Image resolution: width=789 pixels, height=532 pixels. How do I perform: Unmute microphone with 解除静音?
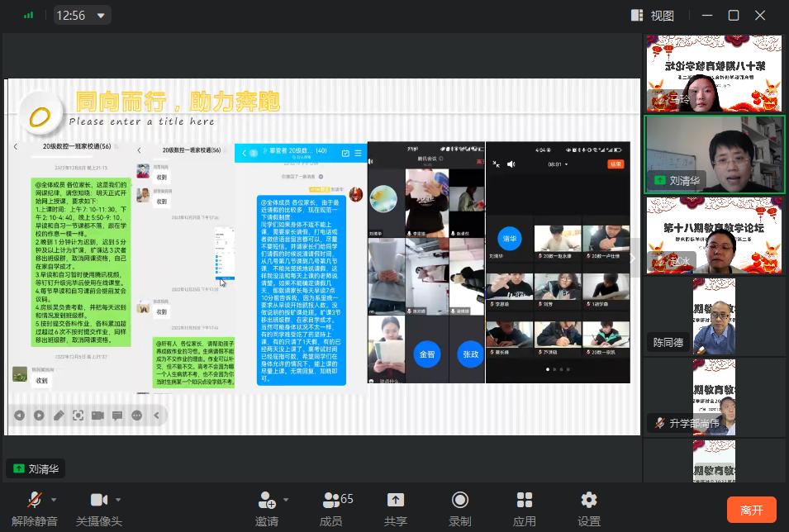coord(34,509)
